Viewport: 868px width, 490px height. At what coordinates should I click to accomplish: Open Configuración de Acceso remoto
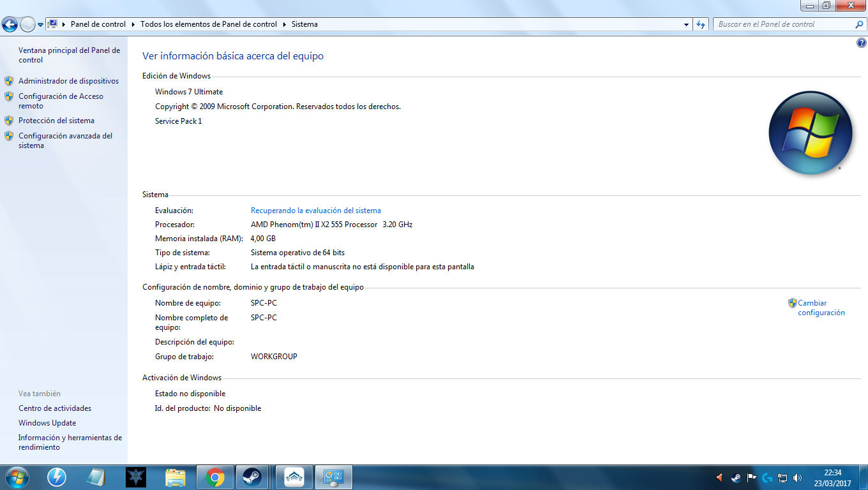(61, 101)
